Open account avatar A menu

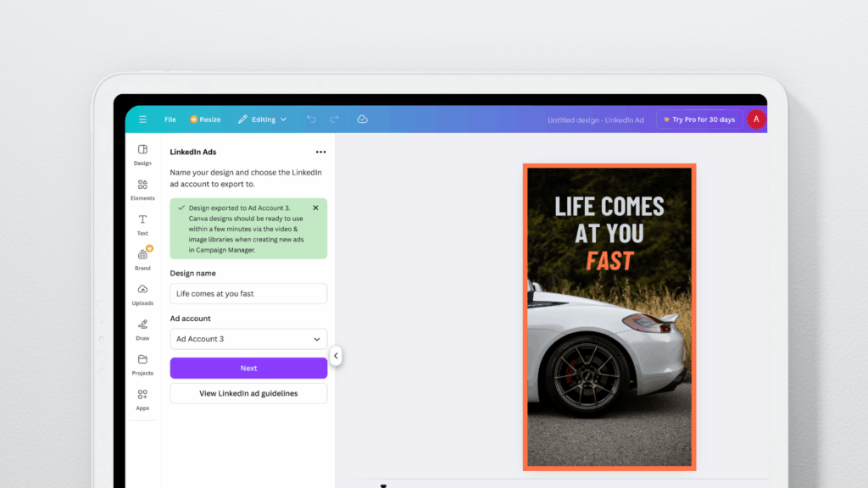pos(756,119)
